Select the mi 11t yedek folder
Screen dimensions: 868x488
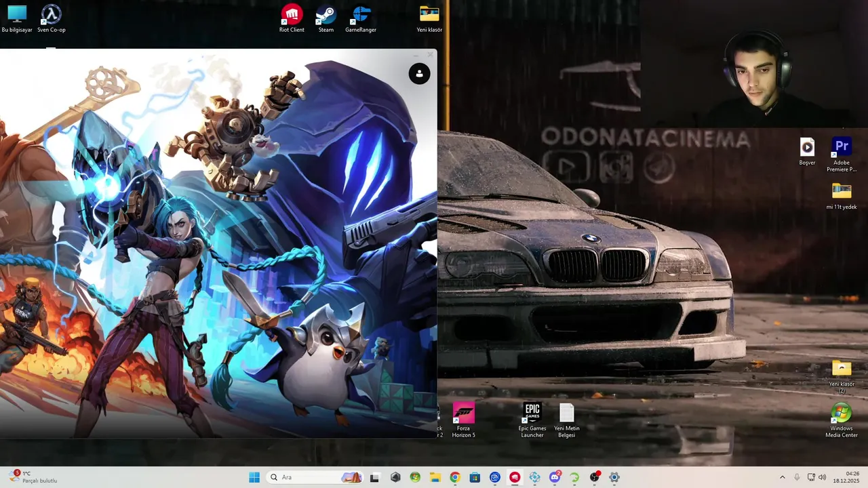point(842,196)
